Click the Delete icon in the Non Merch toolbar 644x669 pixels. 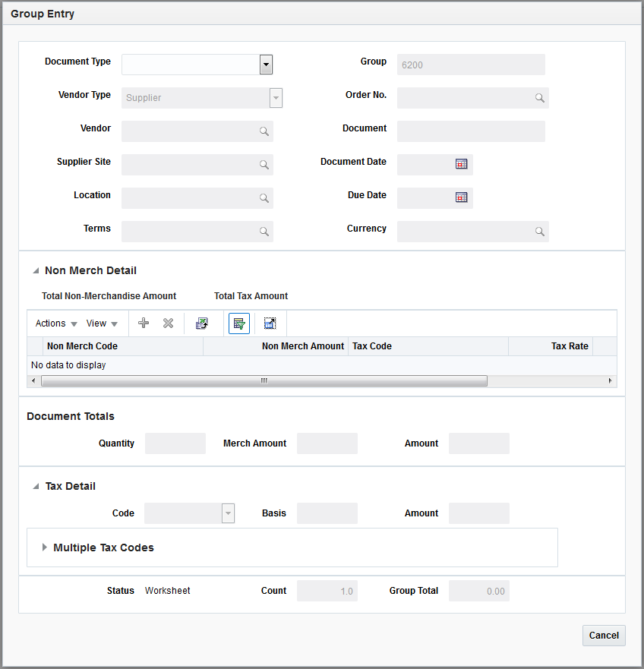click(168, 323)
